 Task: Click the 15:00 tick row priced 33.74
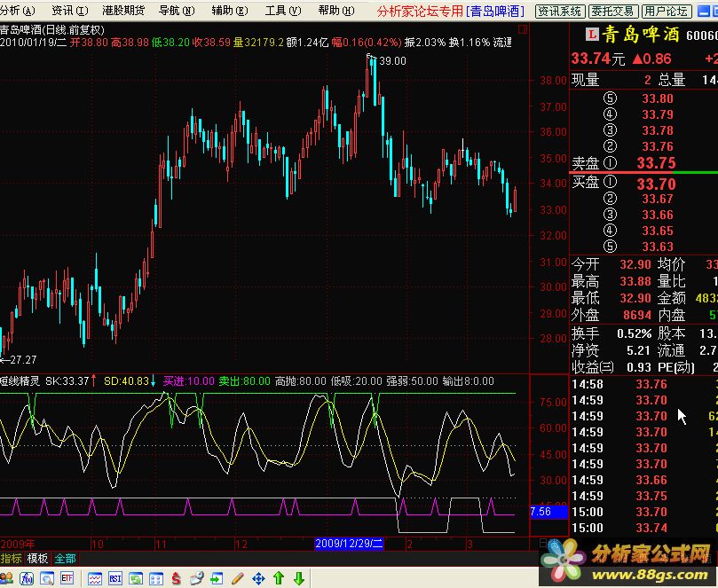click(x=643, y=528)
